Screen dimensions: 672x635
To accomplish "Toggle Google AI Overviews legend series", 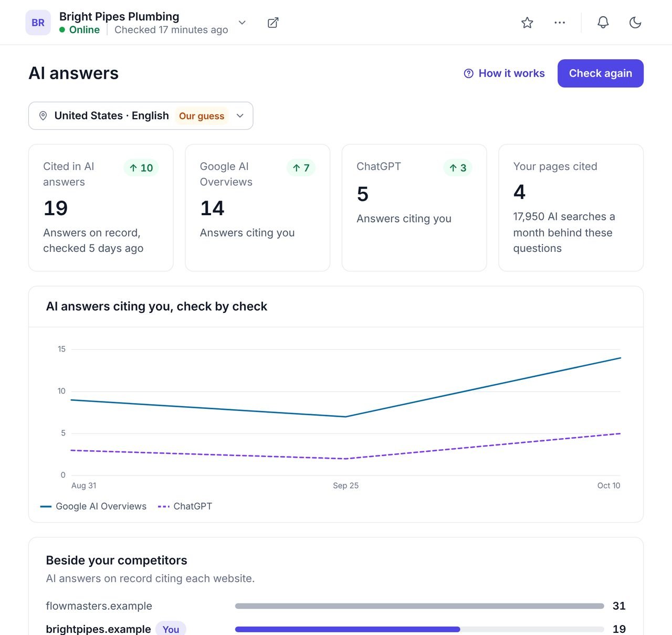I will pos(93,506).
